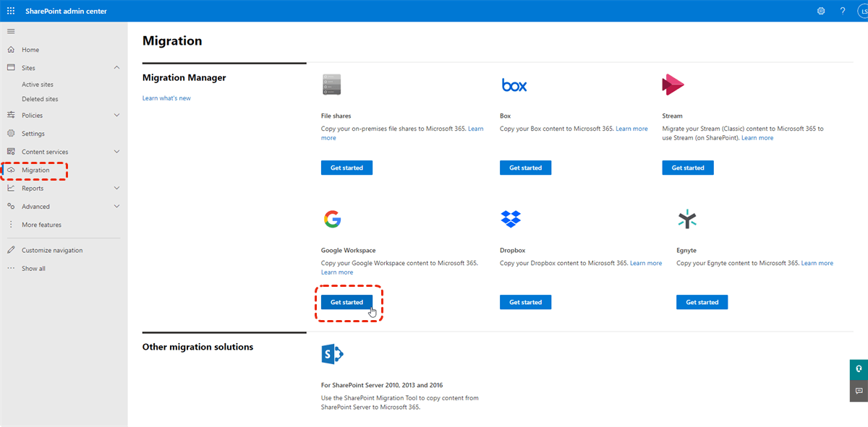Open the account avatar in header
868x427 pixels.
click(863, 11)
